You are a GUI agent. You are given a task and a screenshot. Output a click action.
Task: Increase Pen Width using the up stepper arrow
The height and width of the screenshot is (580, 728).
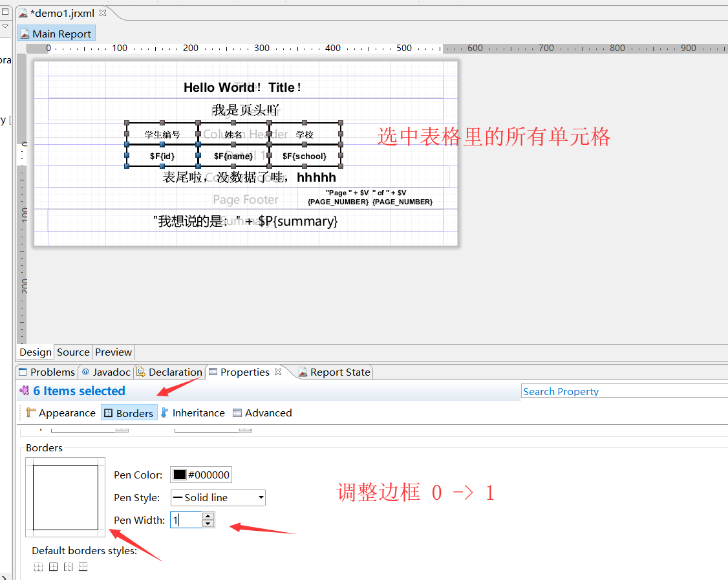click(x=208, y=516)
